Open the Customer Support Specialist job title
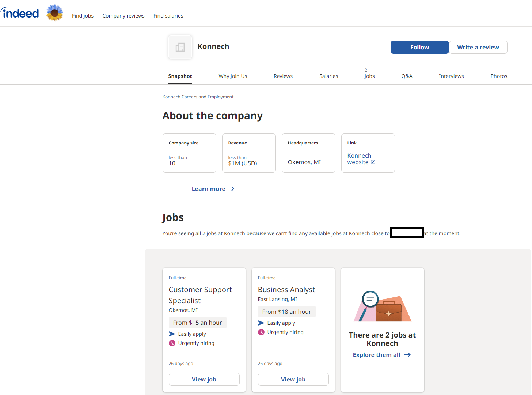 click(200, 295)
